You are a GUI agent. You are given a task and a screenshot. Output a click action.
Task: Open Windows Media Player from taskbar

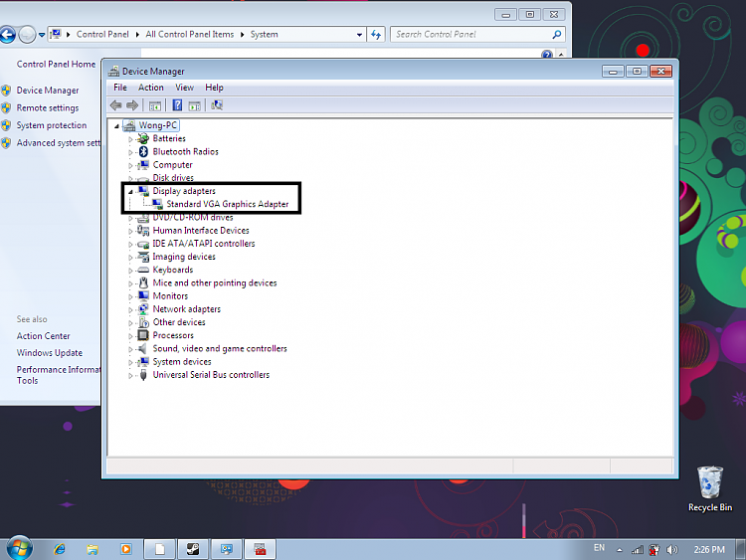tap(125, 549)
